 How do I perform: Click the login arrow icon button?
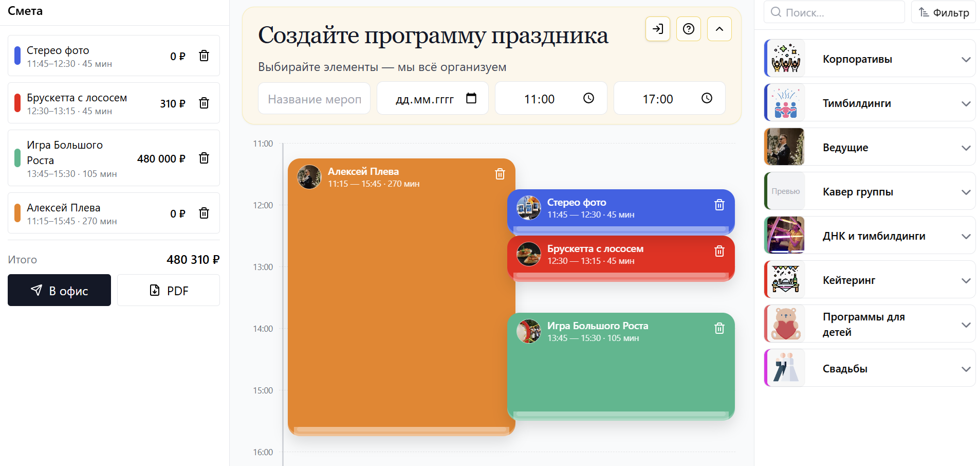pos(658,29)
